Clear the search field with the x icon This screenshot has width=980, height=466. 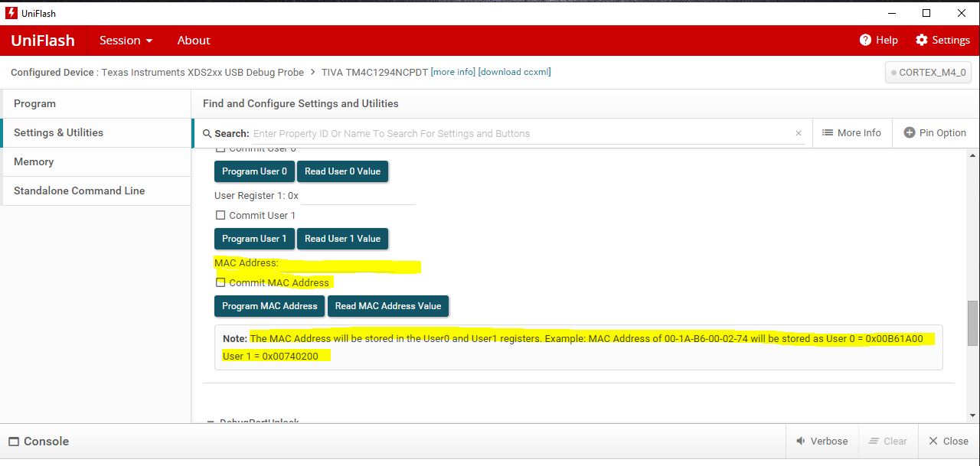(x=799, y=133)
